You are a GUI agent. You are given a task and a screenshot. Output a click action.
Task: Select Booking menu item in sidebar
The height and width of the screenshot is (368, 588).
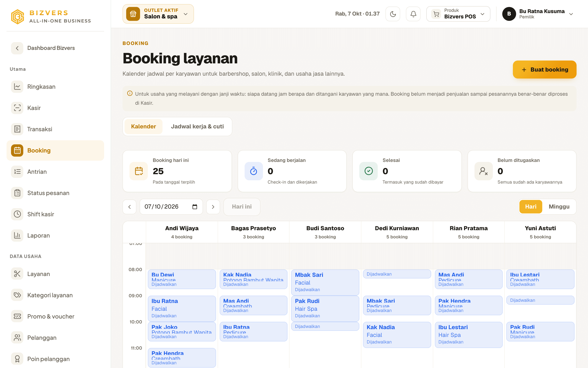coord(55,150)
